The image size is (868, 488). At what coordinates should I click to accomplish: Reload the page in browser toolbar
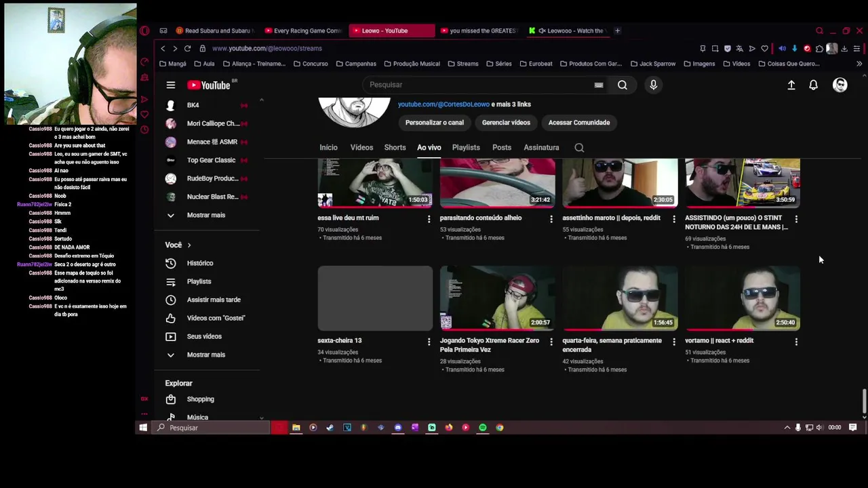pos(187,48)
